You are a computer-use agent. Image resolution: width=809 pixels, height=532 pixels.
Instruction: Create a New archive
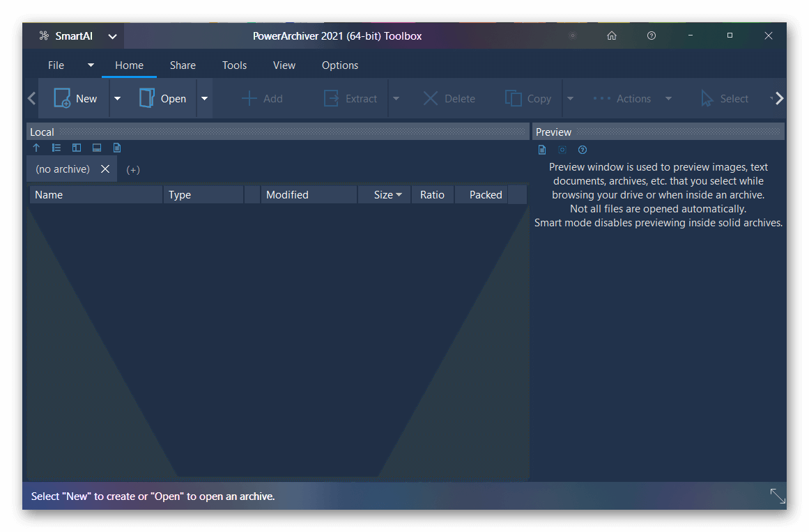76,98
